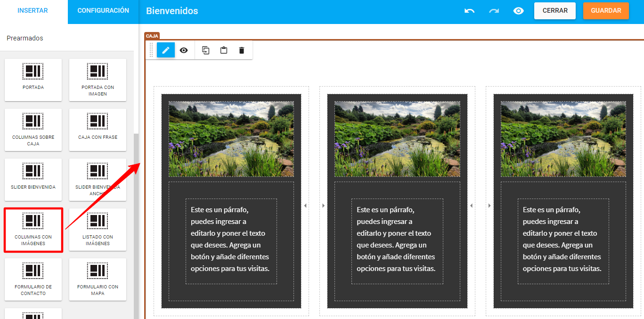Click the CERRAR button
This screenshot has width=644, height=319.
pos(555,11)
